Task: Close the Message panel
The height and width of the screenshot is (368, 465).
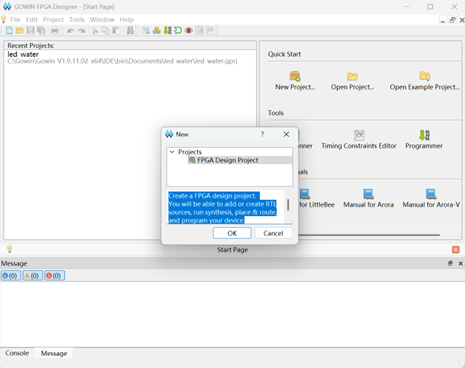Action: [x=461, y=263]
